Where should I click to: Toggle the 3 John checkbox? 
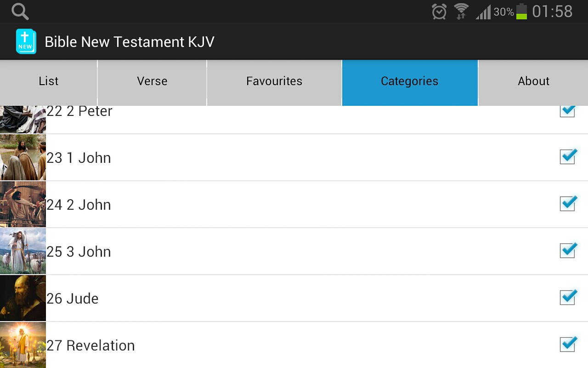[x=568, y=251]
